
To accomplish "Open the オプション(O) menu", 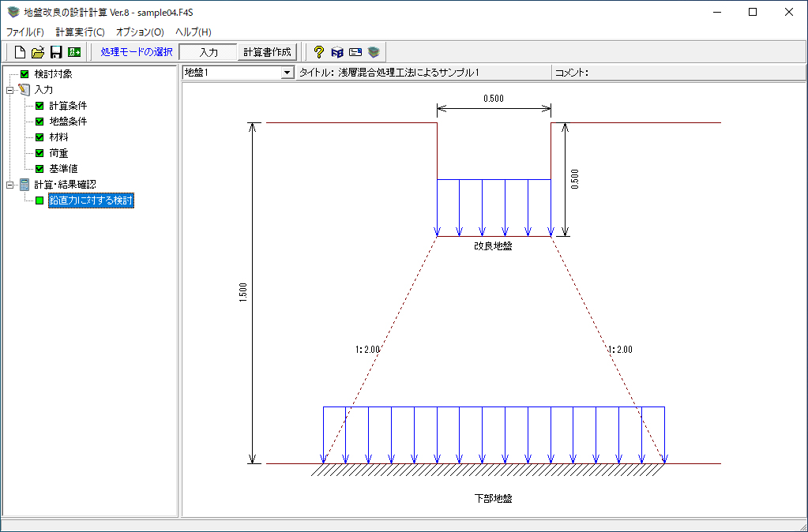I will [140, 32].
